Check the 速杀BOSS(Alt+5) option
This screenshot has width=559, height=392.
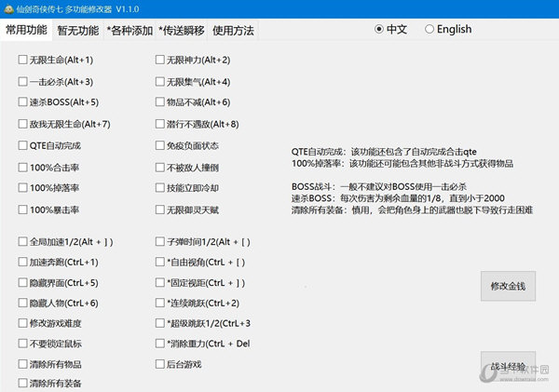(22, 102)
